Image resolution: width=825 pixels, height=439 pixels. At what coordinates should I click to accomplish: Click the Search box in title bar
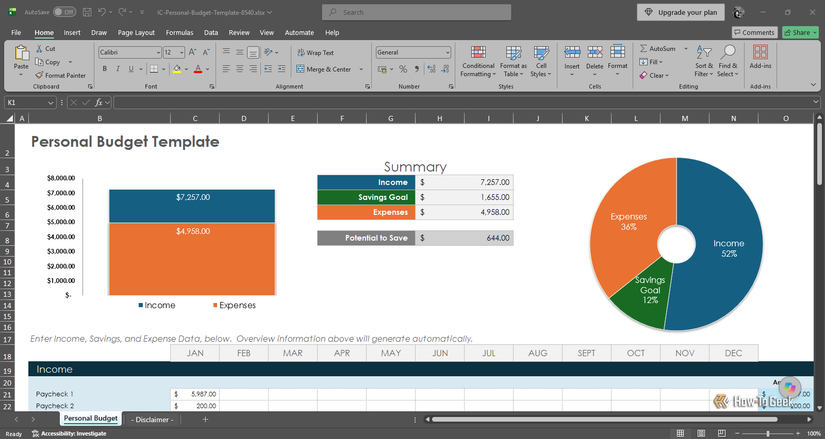click(x=416, y=12)
